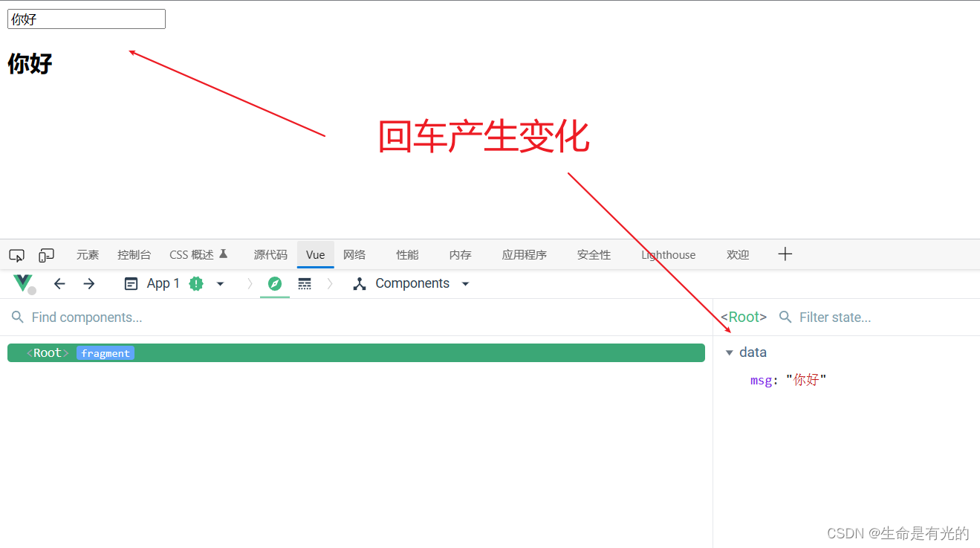Image resolution: width=980 pixels, height=548 pixels.
Task: Click the Components tree icon
Action: 360,283
